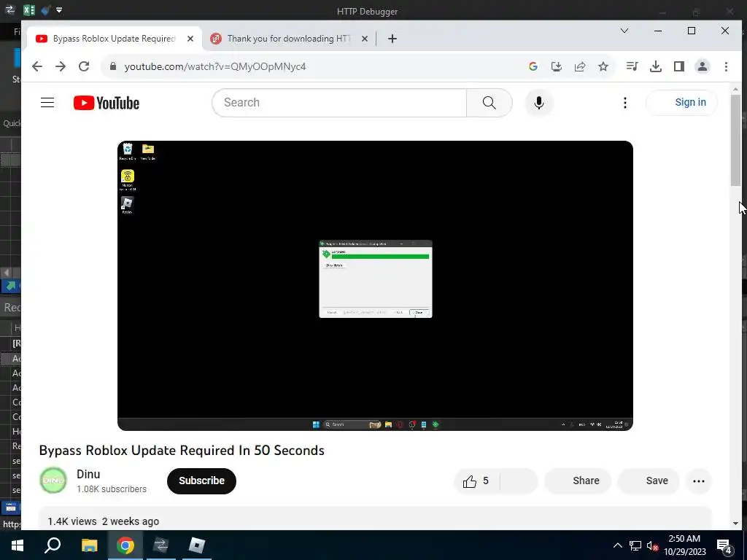Go to YouTube home via the logo
The image size is (747, 560).
pyautogui.click(x=107, y=103)
